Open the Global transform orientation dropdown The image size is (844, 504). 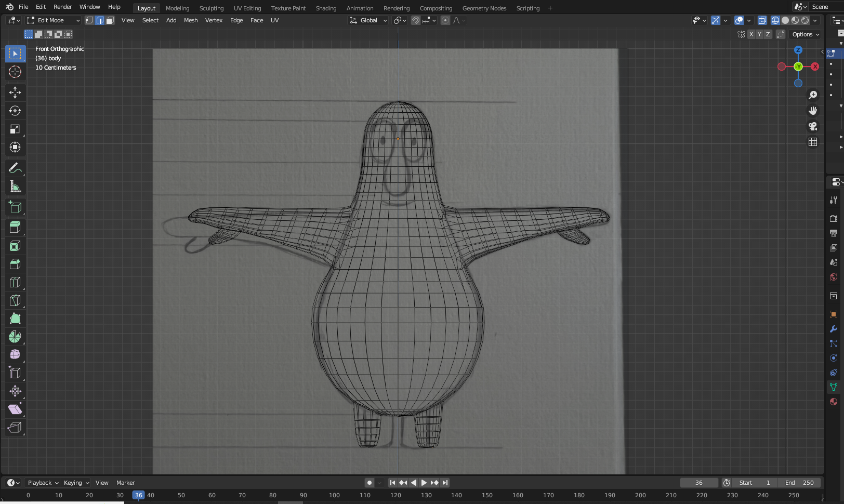tap(368, 20)
